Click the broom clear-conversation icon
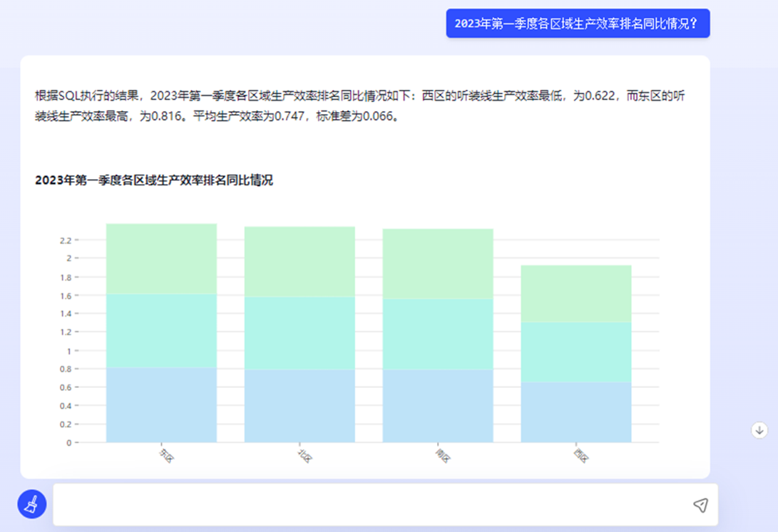Image resolution: width=778 pixels, height=532 pixels. 32,504
